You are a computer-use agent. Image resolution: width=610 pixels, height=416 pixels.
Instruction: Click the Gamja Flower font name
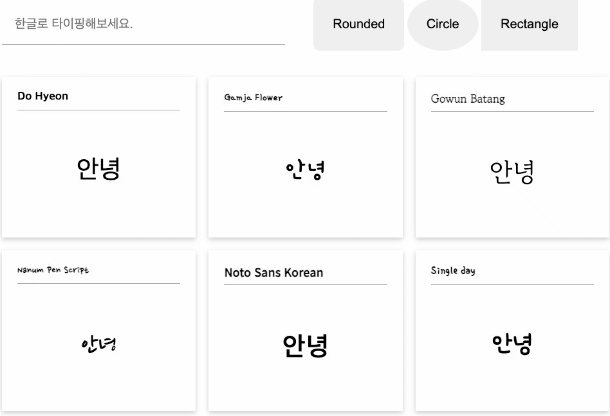[253, 97]
